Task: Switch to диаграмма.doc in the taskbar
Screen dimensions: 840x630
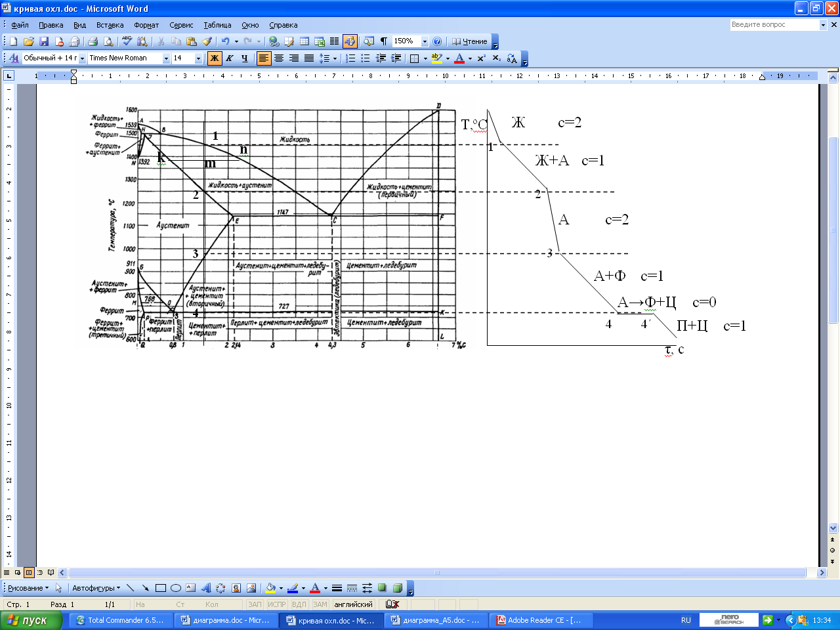Action: coord(227,620)
